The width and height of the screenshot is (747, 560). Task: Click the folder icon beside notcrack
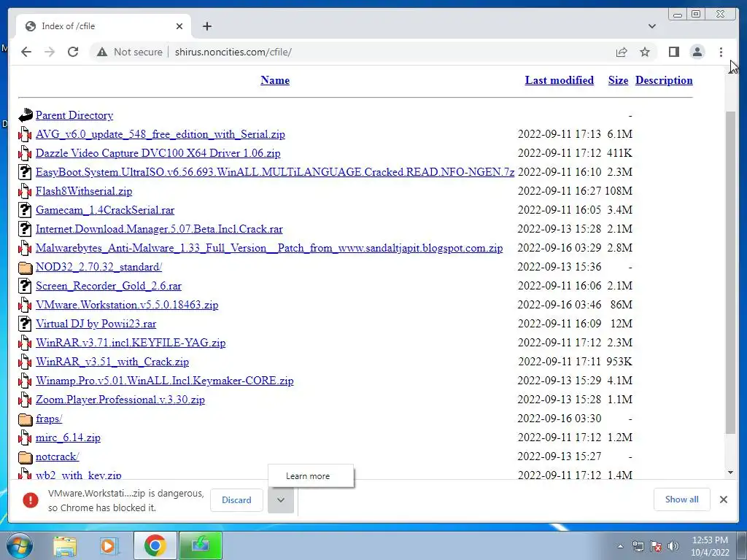[x=25, y=457]
